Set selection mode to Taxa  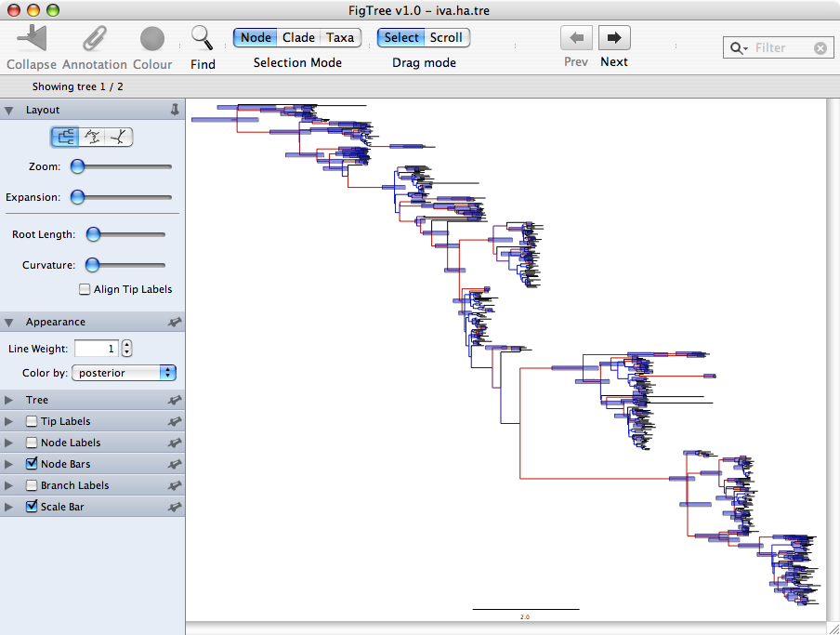point(340,38)
